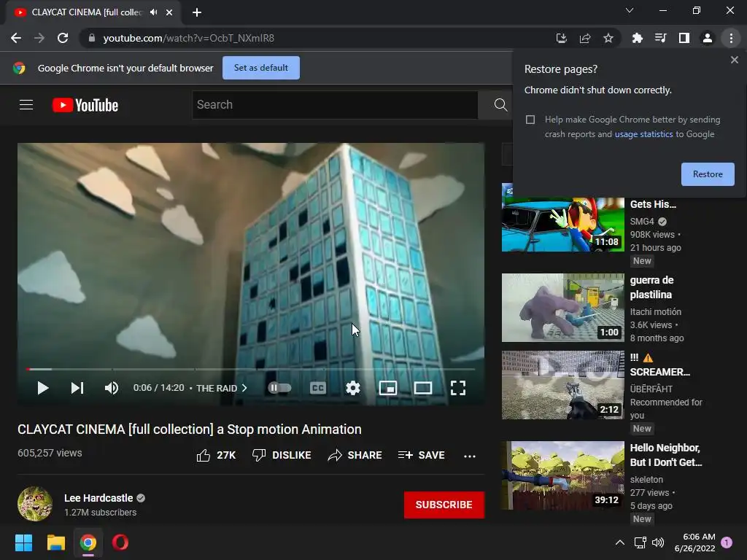Open SMG4 video thumbnail
Image resolution: width=747 pixels, height=560 pixels.
[x=563, y=217]
